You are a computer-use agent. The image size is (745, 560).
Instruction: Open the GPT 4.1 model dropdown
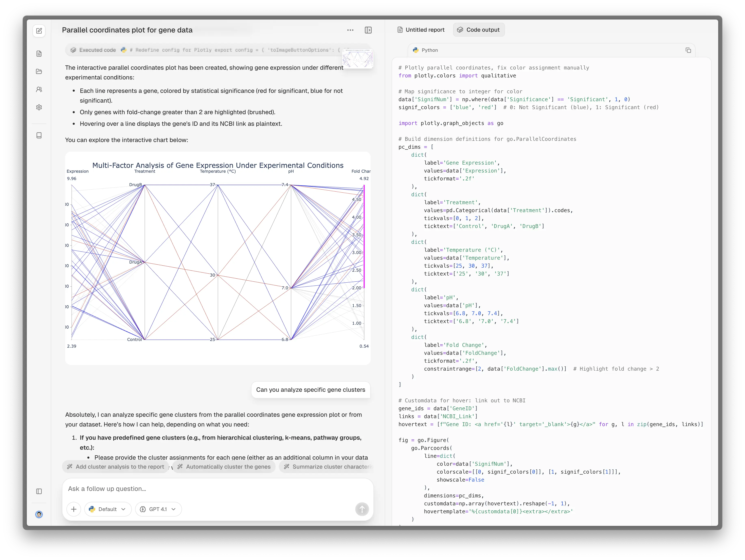click(x=158, y=509)
